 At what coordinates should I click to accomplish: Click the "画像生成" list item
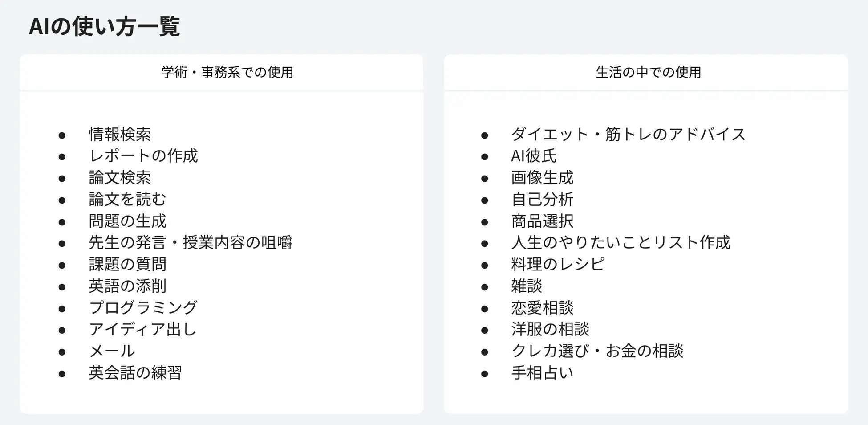point(542,177)
